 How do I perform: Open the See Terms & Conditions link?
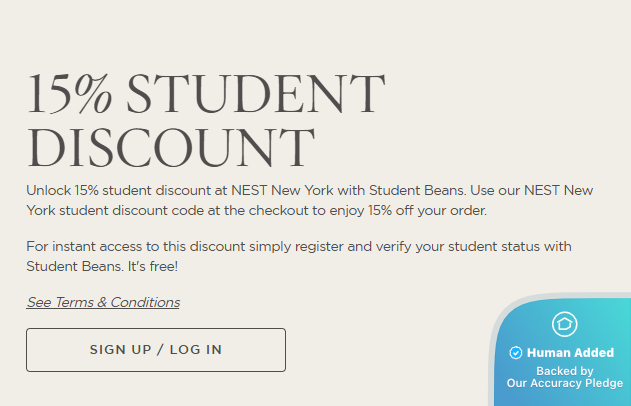tap(103, 302)
